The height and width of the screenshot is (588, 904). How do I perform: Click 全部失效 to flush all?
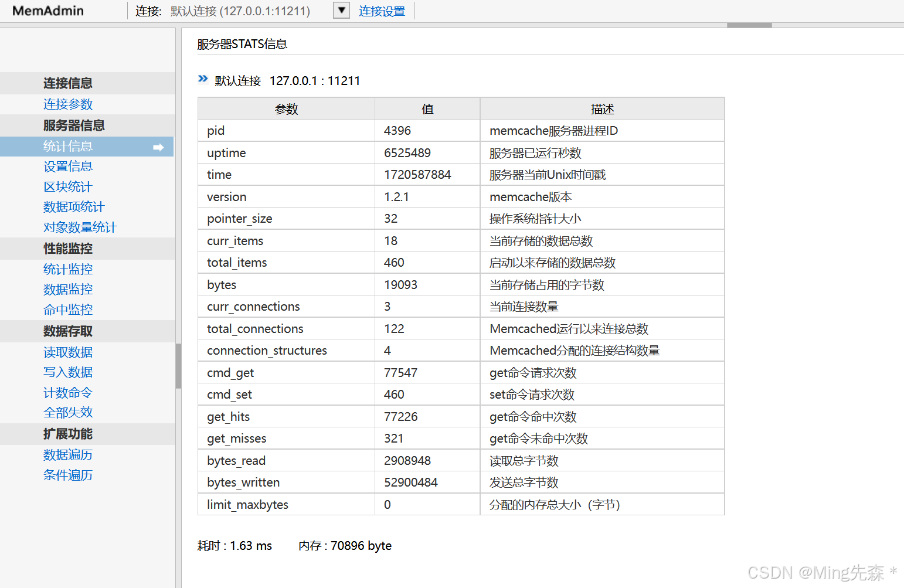click(x=68, y=412)
